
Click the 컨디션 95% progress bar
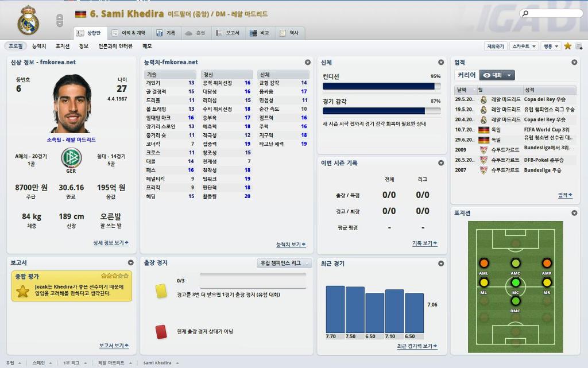(x=381, y=86)
